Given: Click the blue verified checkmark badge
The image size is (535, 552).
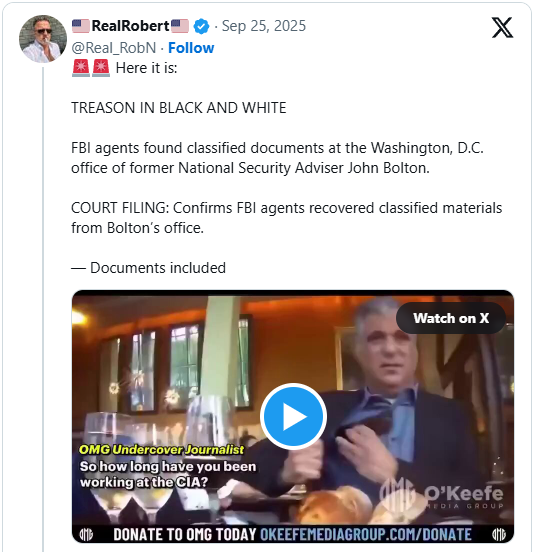Looking at the screenshot, I should (201, 26).
